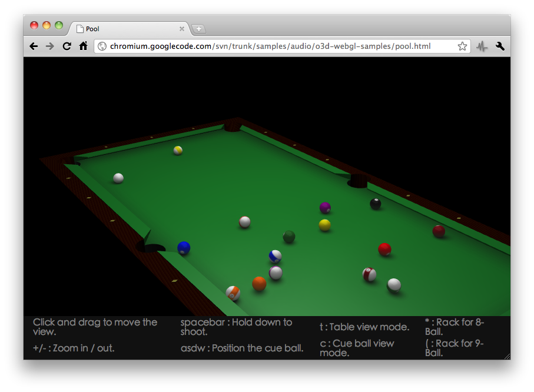This screenshot has width=534, height=392.
Task: Click the red striped ball
Action: [370, 274]
